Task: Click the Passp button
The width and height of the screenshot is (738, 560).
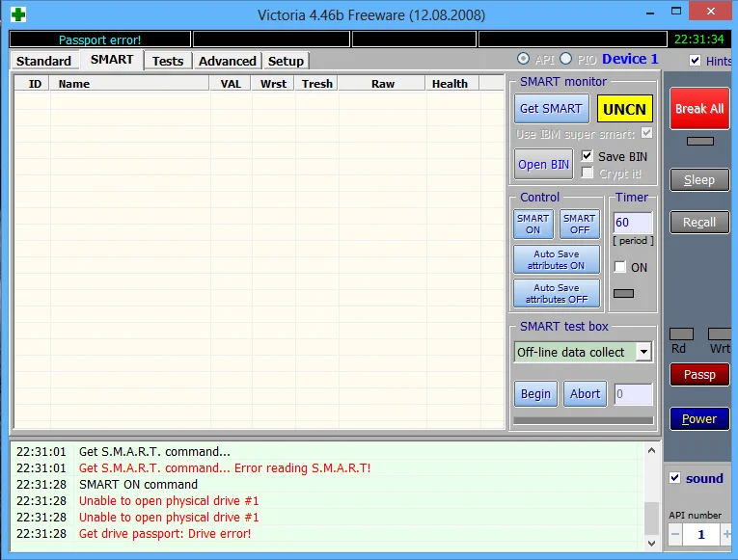Action: point(699,375)
